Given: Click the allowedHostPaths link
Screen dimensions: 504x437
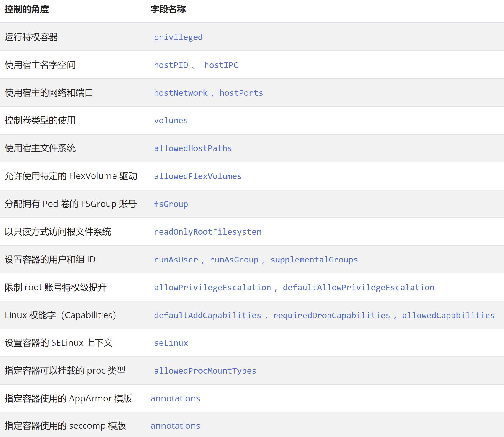Looking at the screenshot, I should click(x=193, y=148).
